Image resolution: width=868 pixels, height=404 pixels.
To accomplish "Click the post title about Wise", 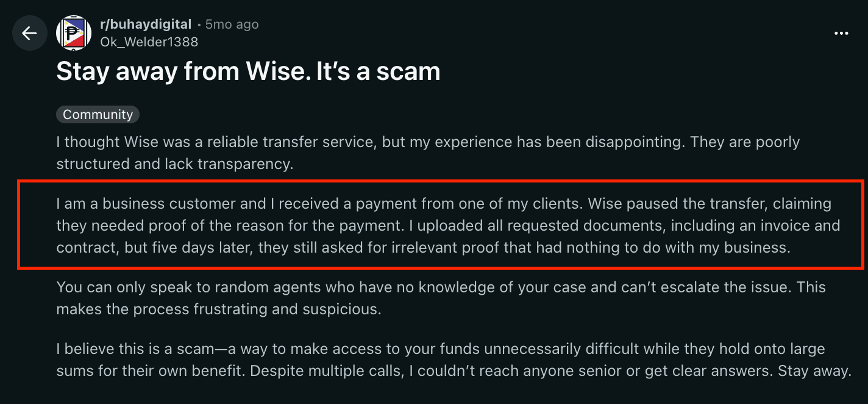I will [x=248, y=71].
